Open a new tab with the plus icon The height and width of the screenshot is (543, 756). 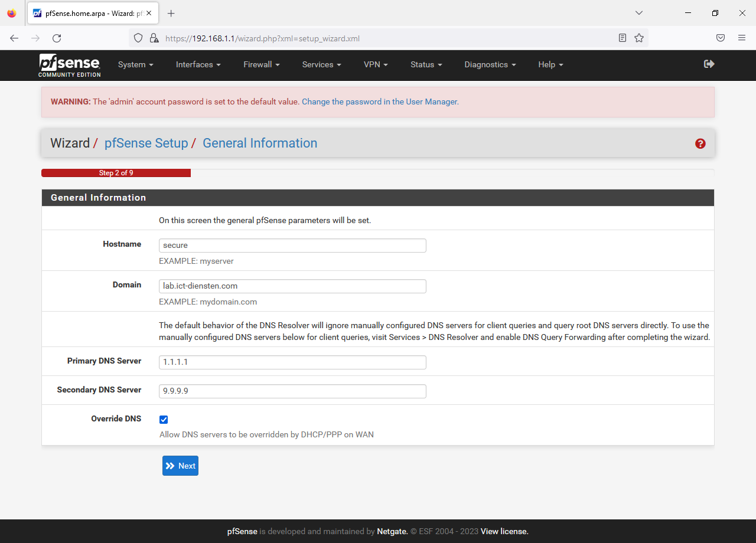coord(171,13)
